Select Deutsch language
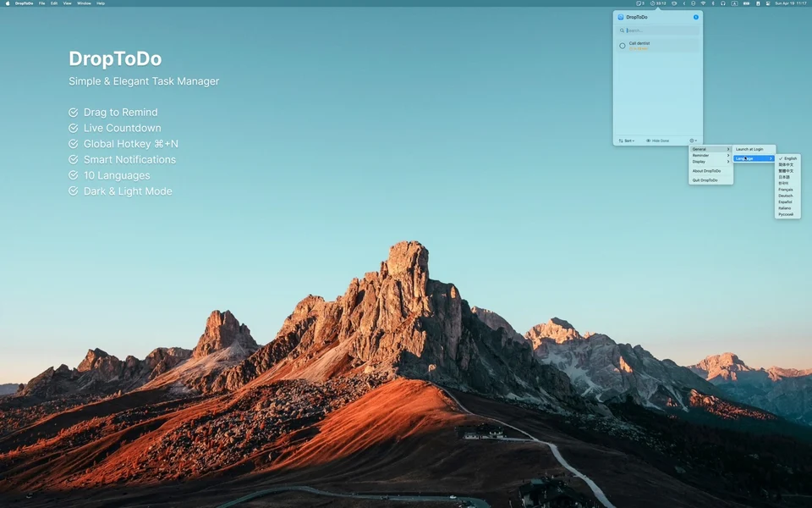812x508 pixels. pyautogui.click(x=787, y=196)
